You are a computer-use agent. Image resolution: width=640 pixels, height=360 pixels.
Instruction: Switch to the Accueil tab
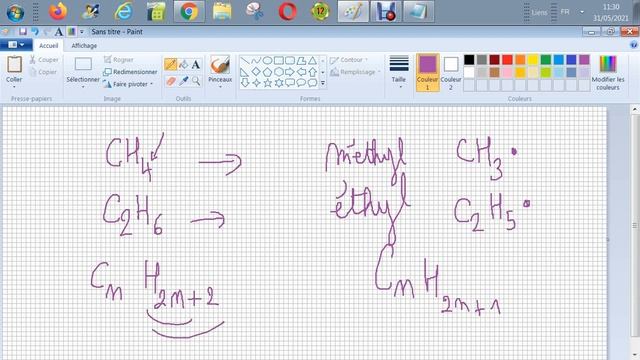pos(49,45)
